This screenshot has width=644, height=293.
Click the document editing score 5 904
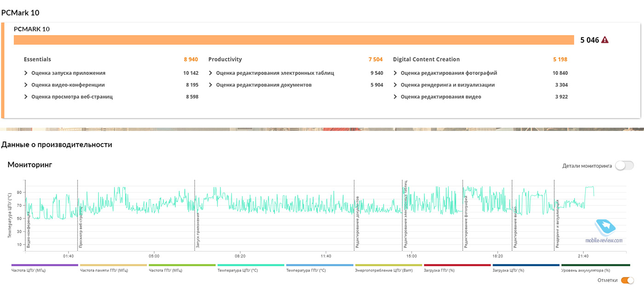click(x=377, y=85)
